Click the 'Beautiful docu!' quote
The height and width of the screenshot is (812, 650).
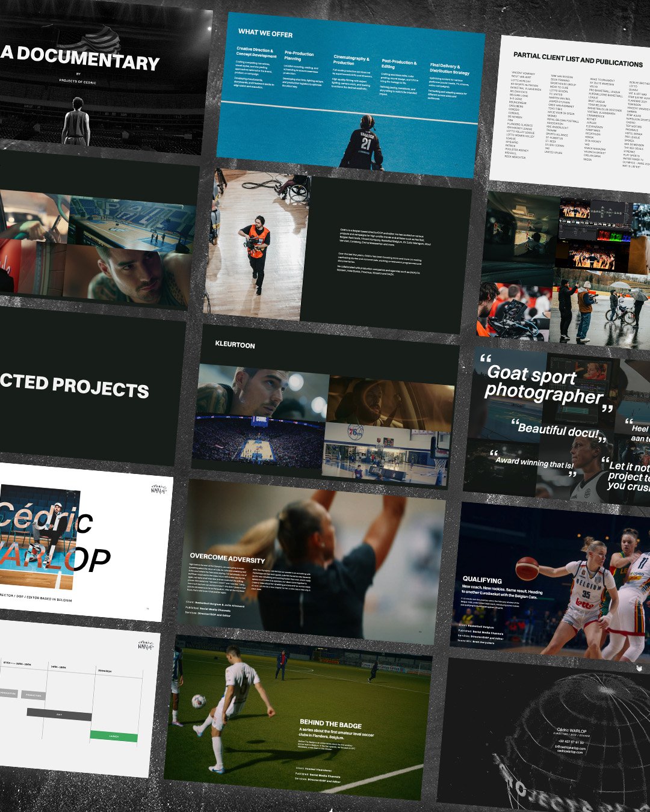pyautogui.click(x=558, y=430)
